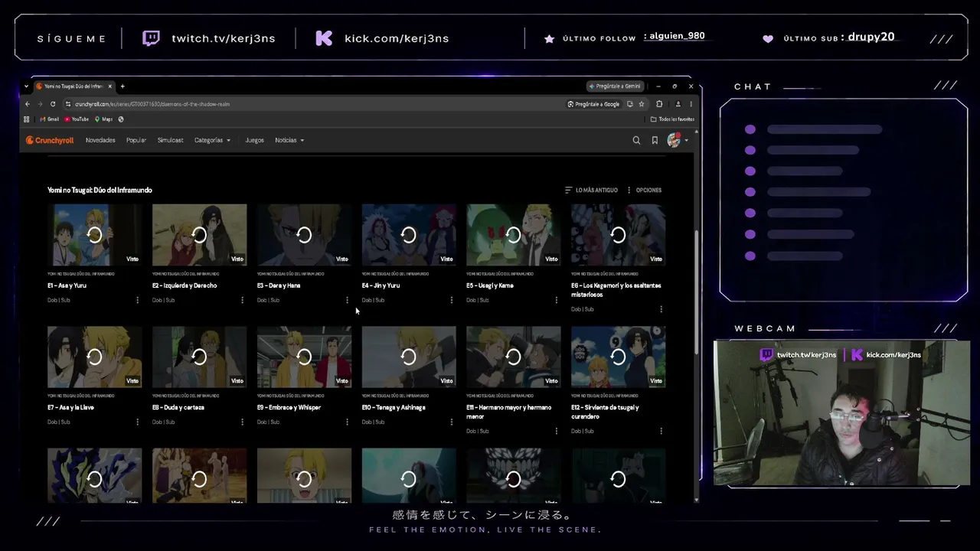
Task: Open more options for E1 - Asa y Yuru
Action: click(x=138, y=300)
